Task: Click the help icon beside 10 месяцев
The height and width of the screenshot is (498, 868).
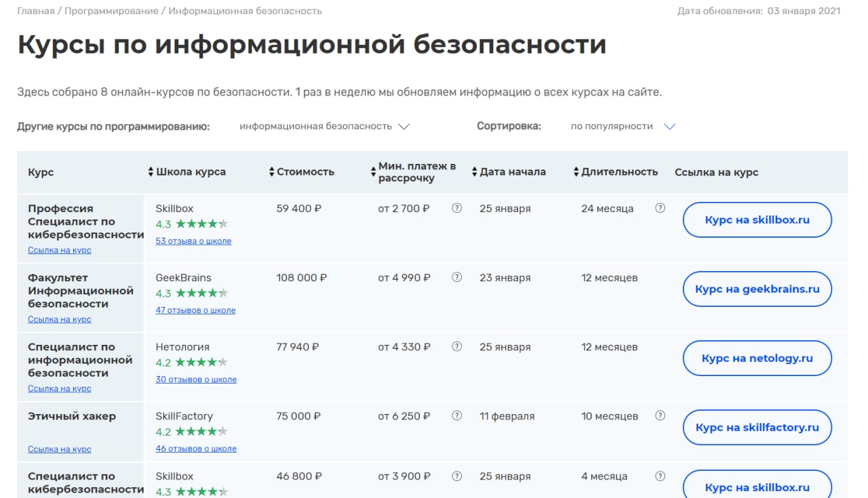Action: point(660,415)
